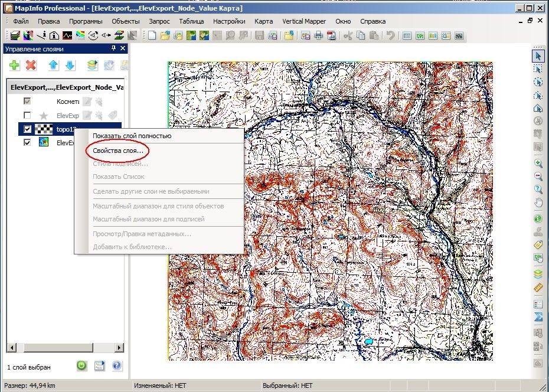Uncheck the bottom ElevEx grid layer checkbox

(x=27, y=142)
